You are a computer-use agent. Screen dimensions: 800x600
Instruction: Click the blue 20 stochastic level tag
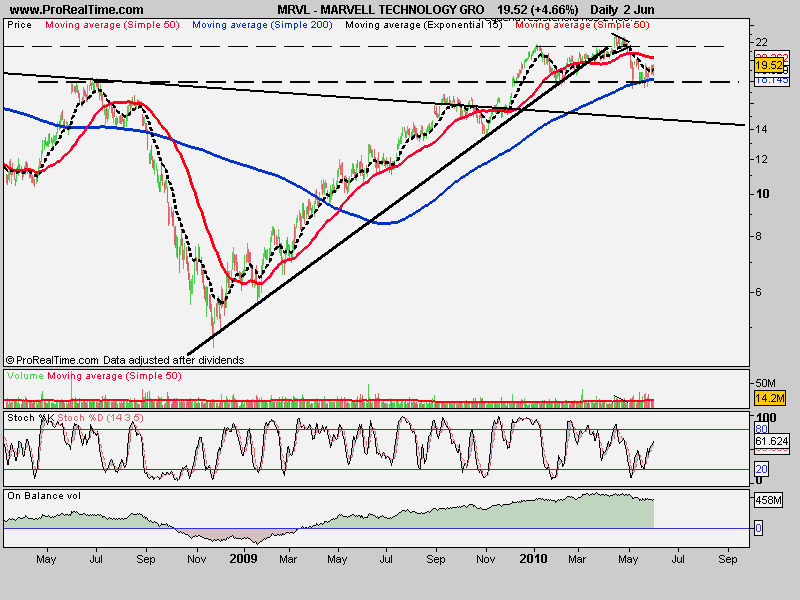pyautogui.click(x=761, y=469)
